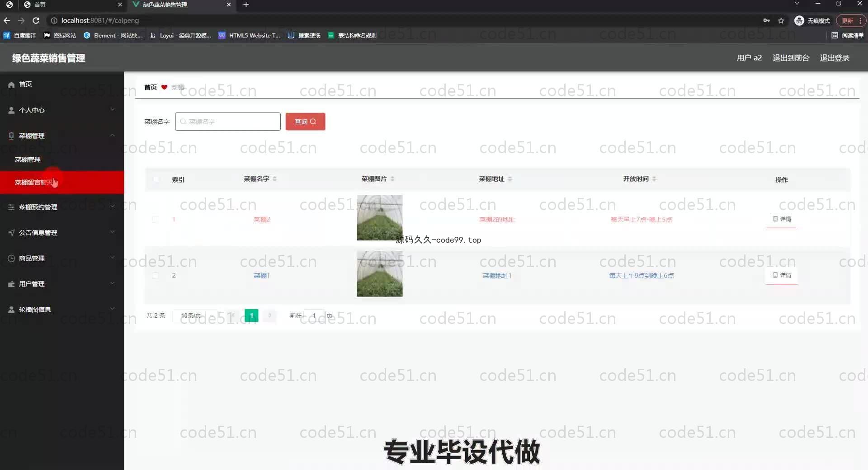868x470 pixels.
Task: Expand the 公告信息管理 chevron
Action: (x=112, y=232)
